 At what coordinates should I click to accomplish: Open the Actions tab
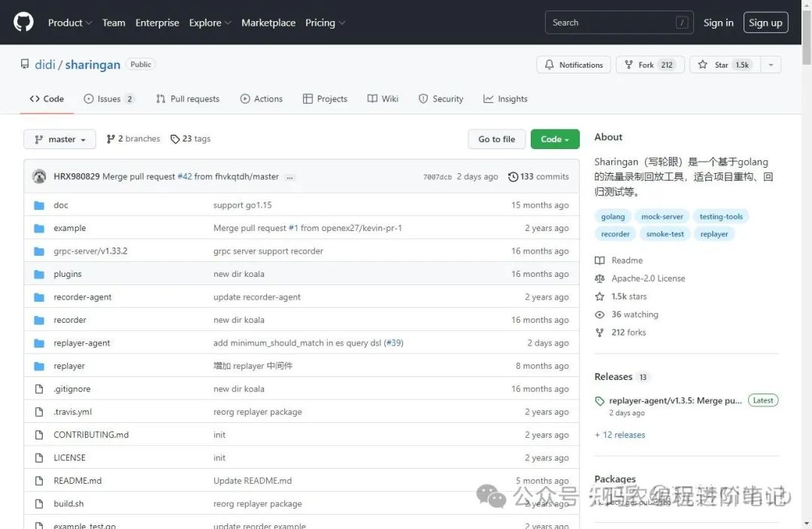tap(262, 99)
